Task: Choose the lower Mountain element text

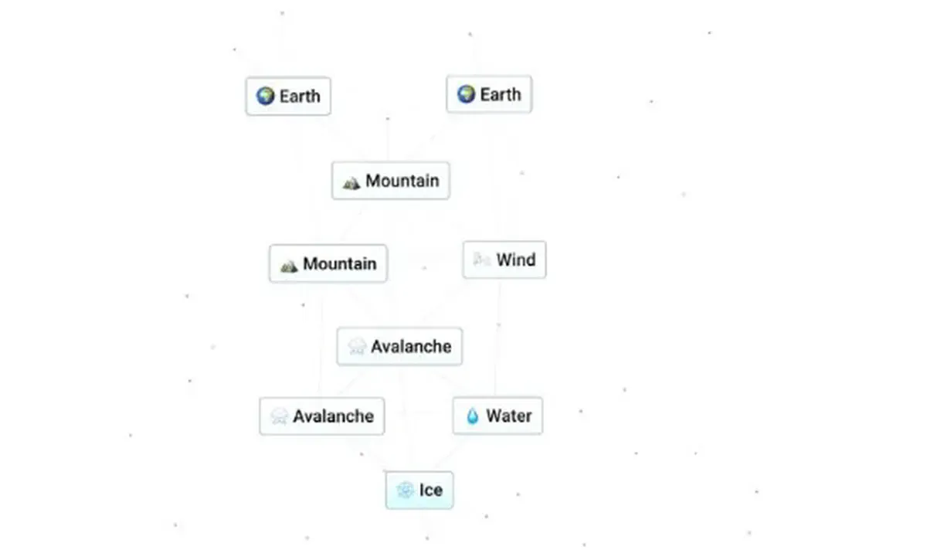Action: tap(340, 263)
